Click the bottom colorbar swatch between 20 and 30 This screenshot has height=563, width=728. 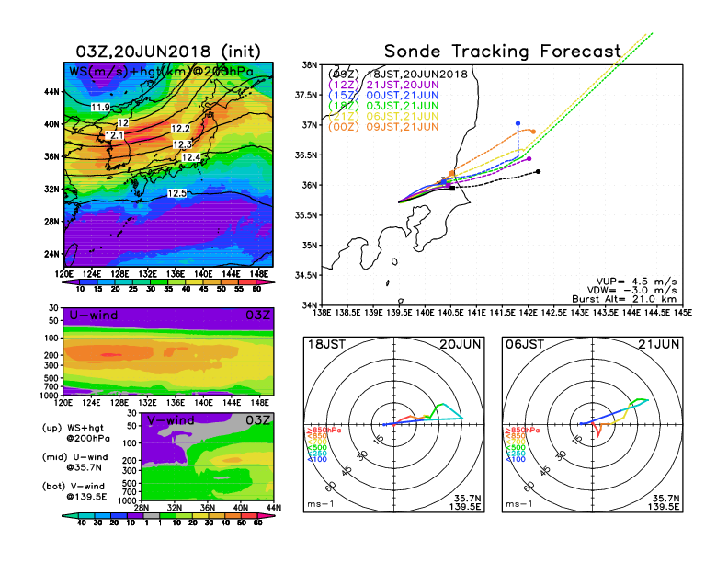pos(200,515)
